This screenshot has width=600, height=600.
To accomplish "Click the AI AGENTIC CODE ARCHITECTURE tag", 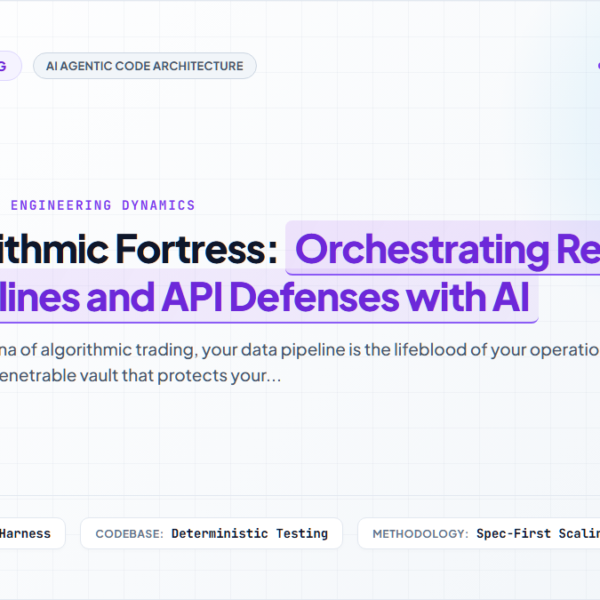I will coord(145,66).
